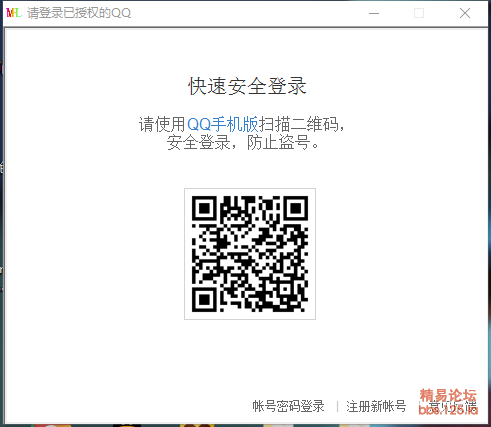
Task: Open the QQ手机版 link
Action: tap(223, 124)
